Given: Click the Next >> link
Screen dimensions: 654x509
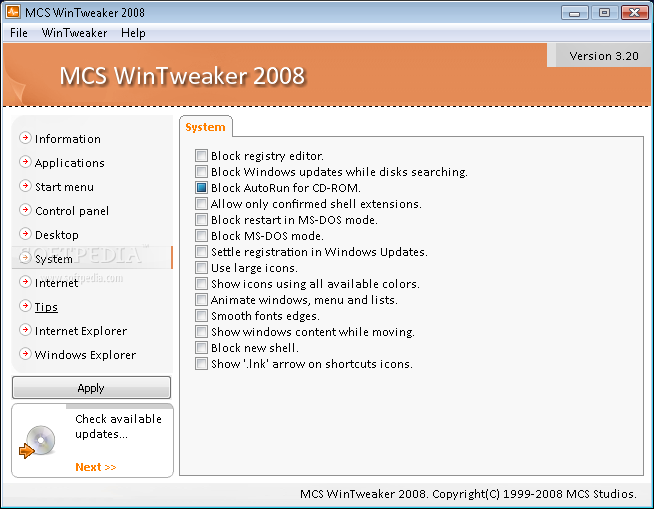Looking at the screenshot, I should [x=96, y=467].
